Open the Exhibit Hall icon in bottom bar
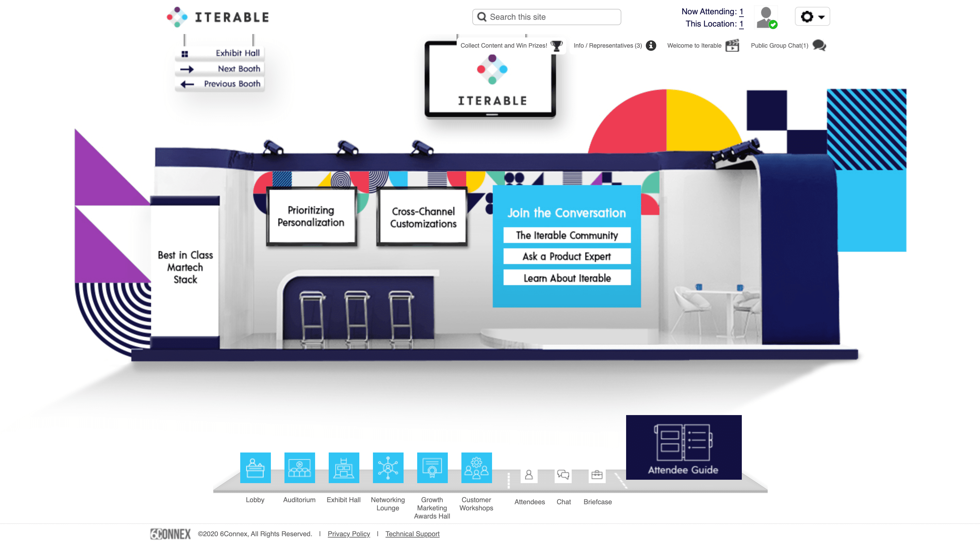The width and height of the screenshot is (980, 543). pos(344,468)
